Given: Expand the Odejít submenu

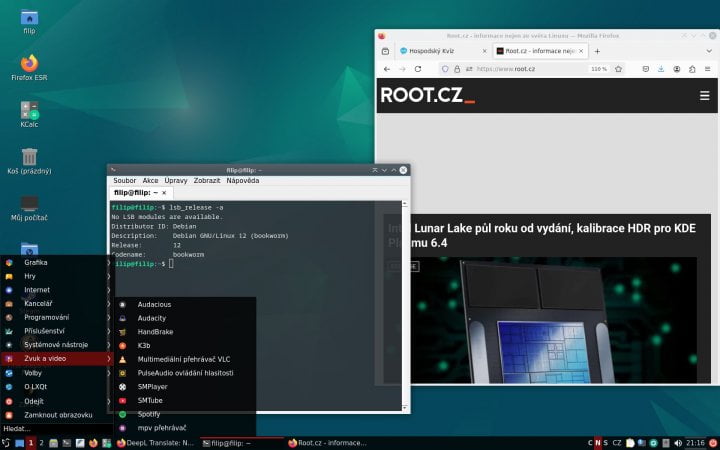Looking at the screenshot, I should click(x=56, y=401).
